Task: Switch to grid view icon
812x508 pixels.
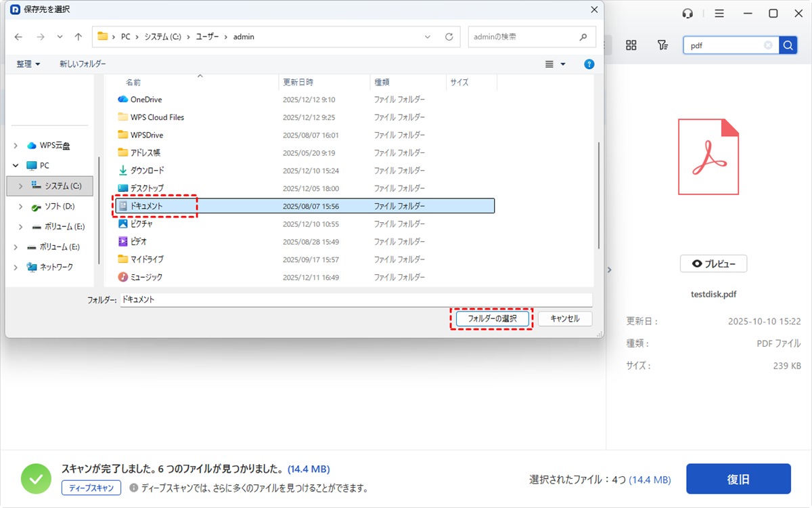Action: tap(631, 45)
